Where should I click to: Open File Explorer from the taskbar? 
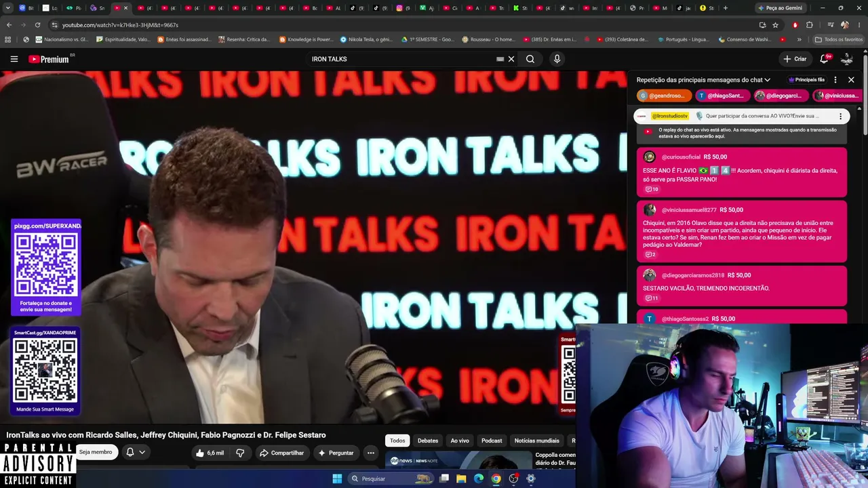click(x=461, y=479)
